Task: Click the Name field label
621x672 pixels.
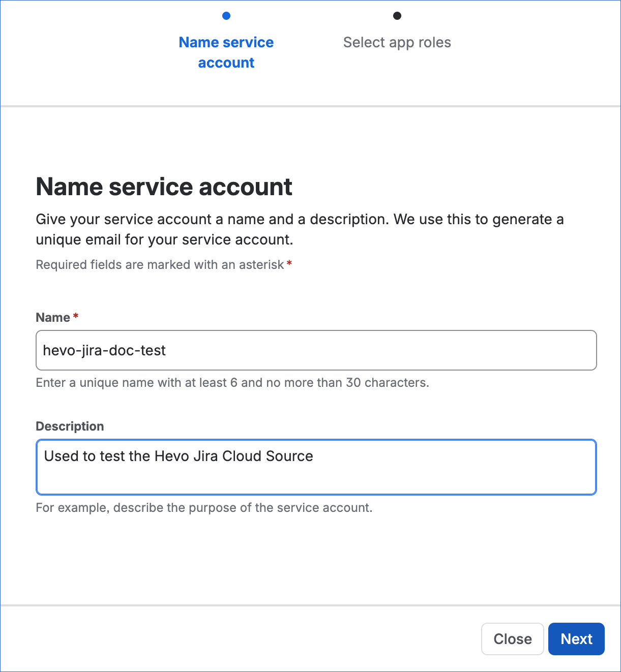Action: (57, 317)
